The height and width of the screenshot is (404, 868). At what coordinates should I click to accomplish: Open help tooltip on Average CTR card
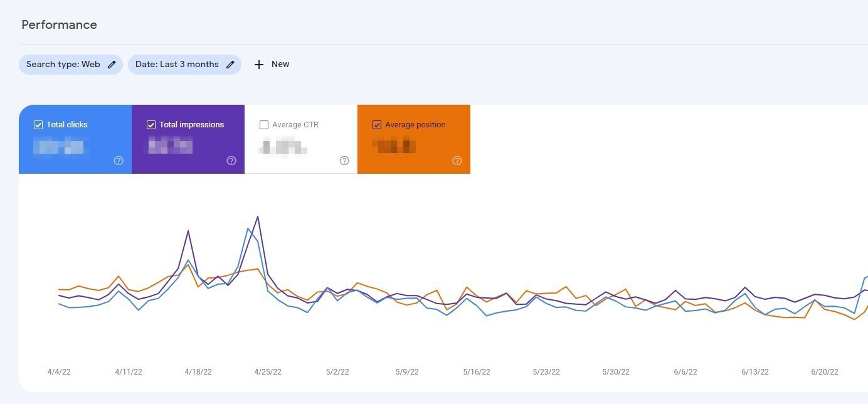pyautogui.click(x=344, y=161)
